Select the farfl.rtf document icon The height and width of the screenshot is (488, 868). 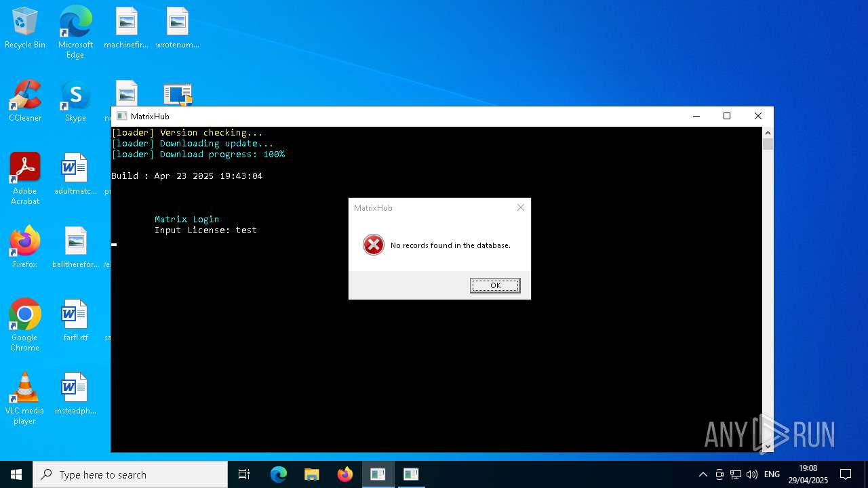click(75, 321)
